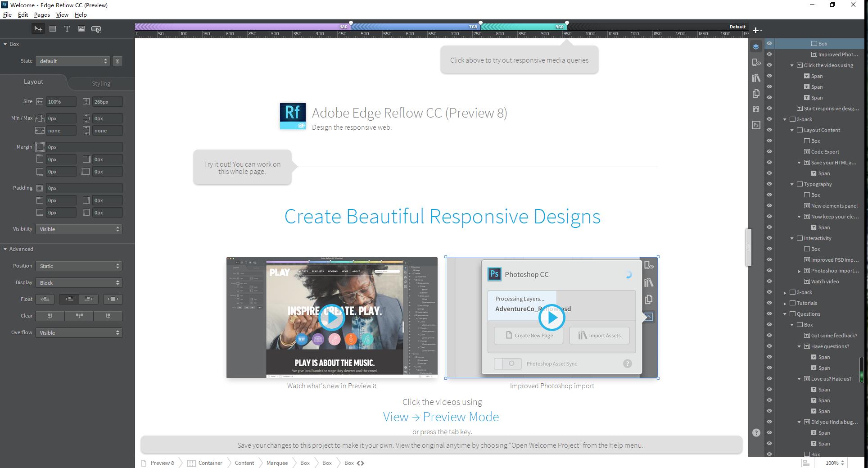Select the Form/Button tool

(96, 29)
